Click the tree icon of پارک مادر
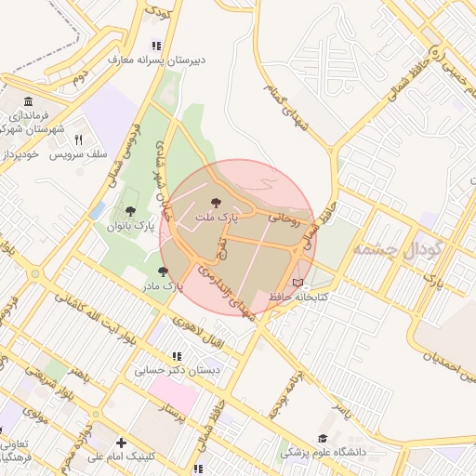Viewport: 476px width, 476px height. tap(163, 272)
